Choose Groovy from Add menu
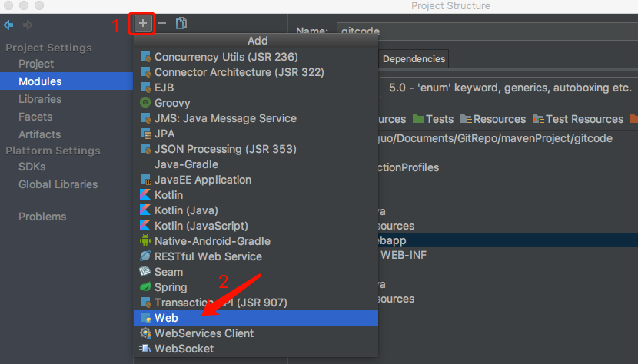638x364 pixels. pyautogui.click(x=256, y=103)
